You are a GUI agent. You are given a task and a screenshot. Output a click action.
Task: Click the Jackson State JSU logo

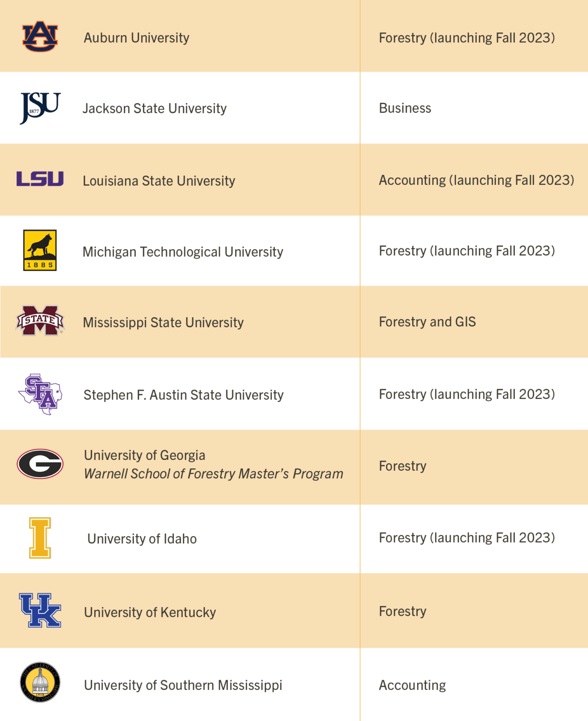point(40,108)
